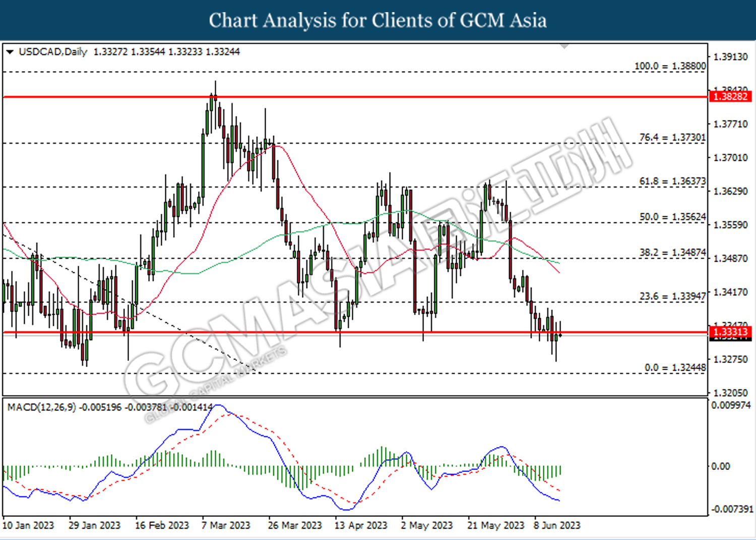756x540 pixels.
Task: Click the USDCAD,Daily symbol label
Action: tap(53, 52)
